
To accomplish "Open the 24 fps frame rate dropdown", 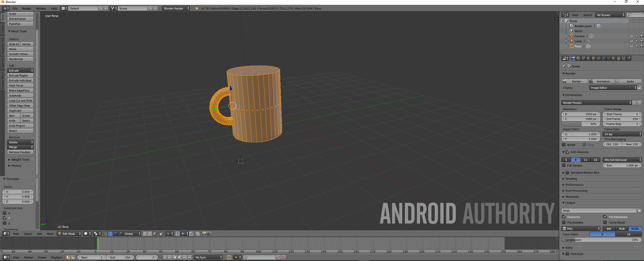I will click(x=622, y=134).
